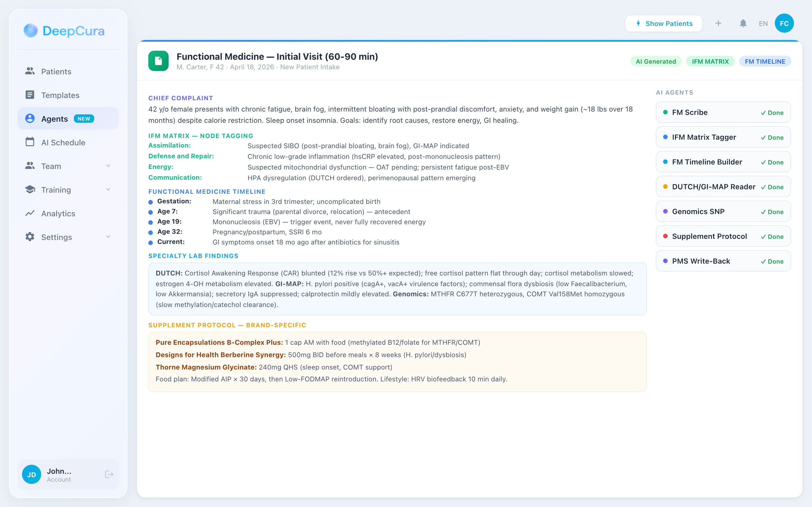Click the Show Patients button

663,23
